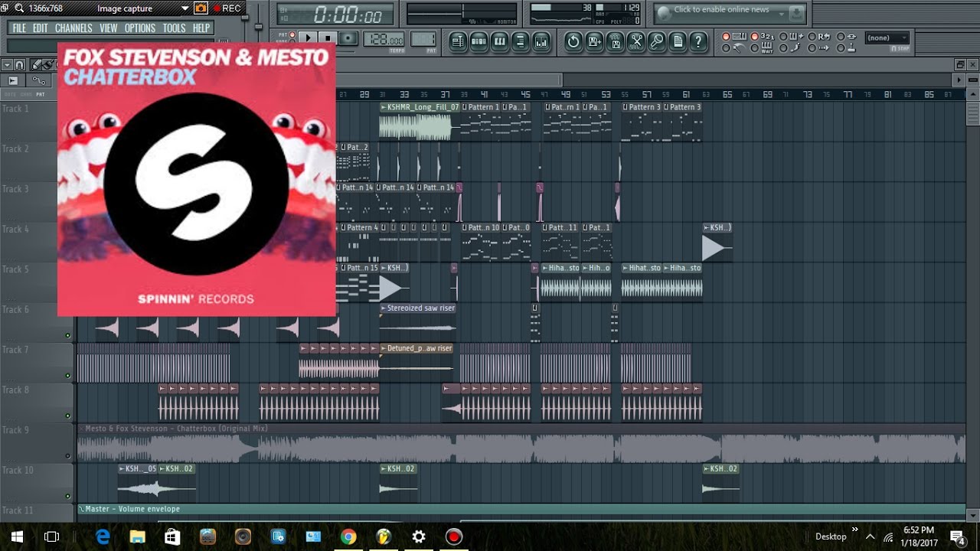Image resolution: width=980 pixels, height=551 pixels.
Task: Toggle the Wait for input option
Action: coord(762,48)
